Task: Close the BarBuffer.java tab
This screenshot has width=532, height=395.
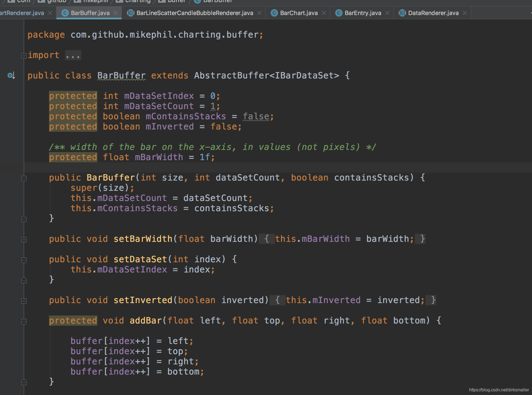Action: [116, 13]
